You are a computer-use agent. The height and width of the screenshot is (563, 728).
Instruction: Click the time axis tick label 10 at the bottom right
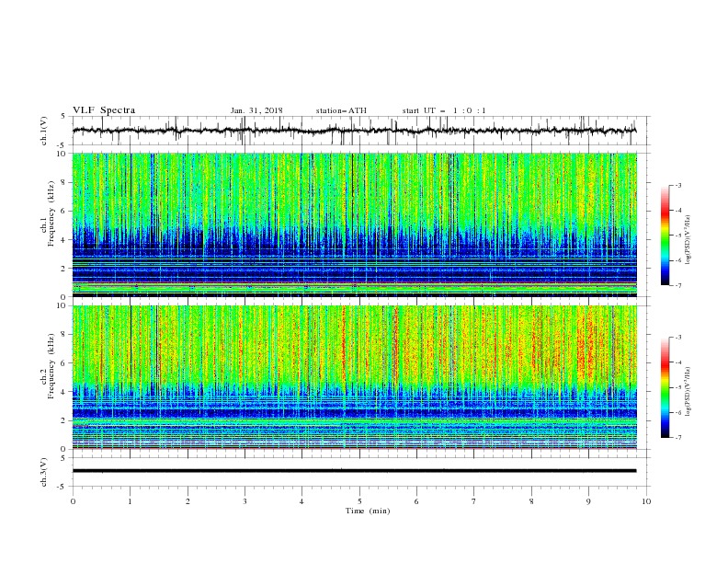646,501
